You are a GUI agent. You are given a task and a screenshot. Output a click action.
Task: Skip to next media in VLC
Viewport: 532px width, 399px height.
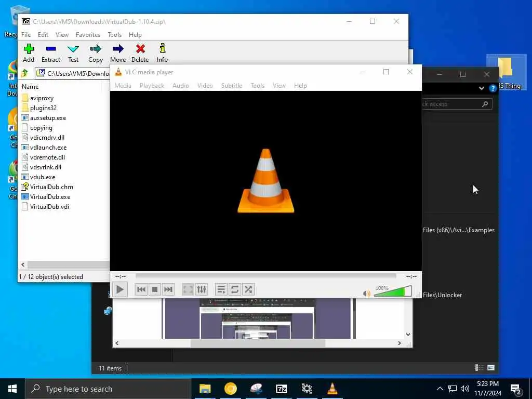[168, 289]
